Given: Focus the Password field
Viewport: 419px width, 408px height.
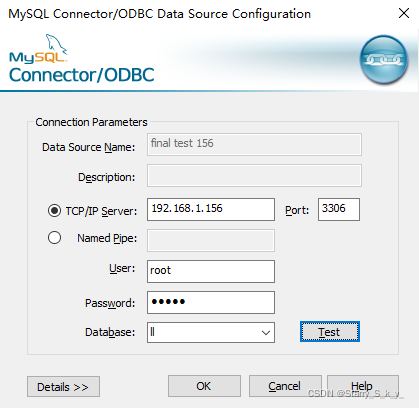Looking at the screenshot, I should coord(211,302).
